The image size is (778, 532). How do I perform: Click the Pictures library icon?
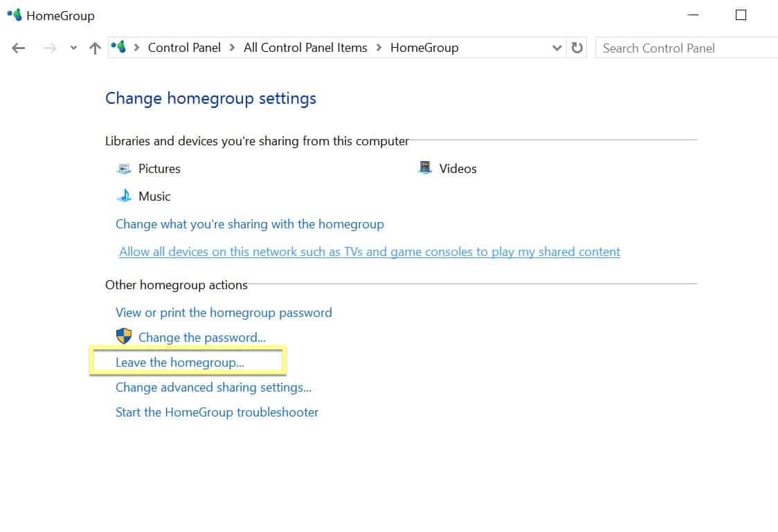[x=124, y=169]
